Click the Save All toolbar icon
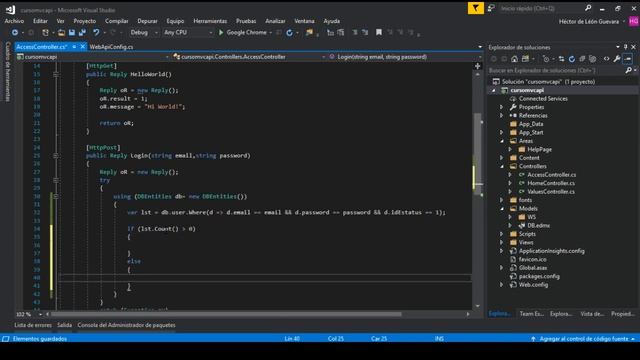Image resolution: width=640 pixels, height=360 pixels. tap(82, 33)
